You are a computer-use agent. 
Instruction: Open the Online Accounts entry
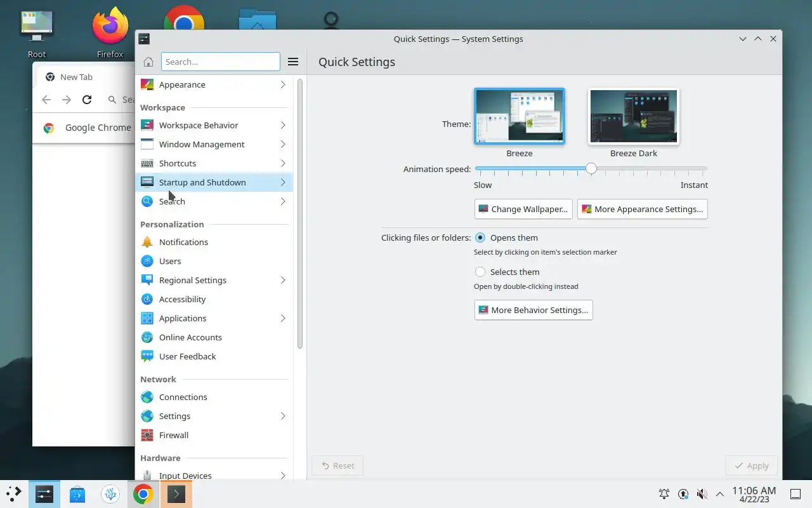[214, 337]
